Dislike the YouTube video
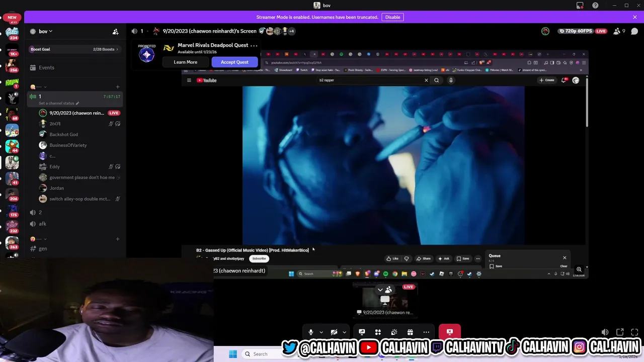This screenshot has height=362, width=644. (x=407, y=259)
